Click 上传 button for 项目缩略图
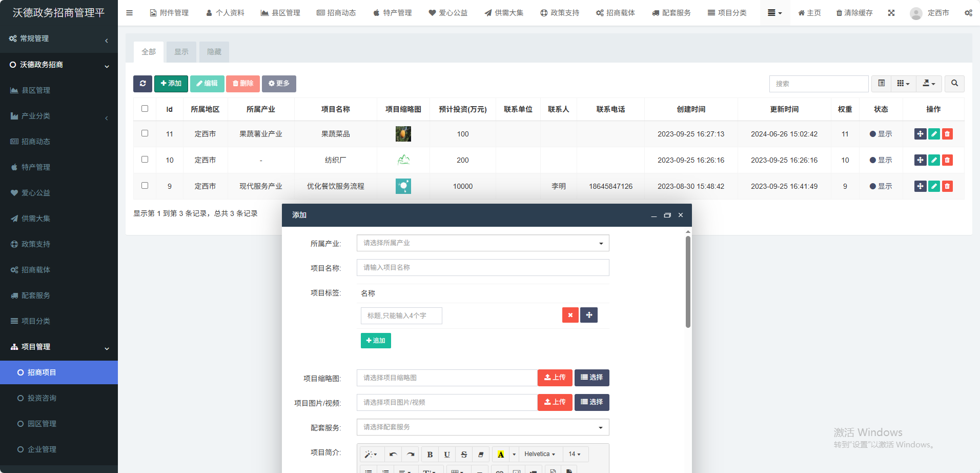The height and width of the screenshot is (473, 980). 555,378
